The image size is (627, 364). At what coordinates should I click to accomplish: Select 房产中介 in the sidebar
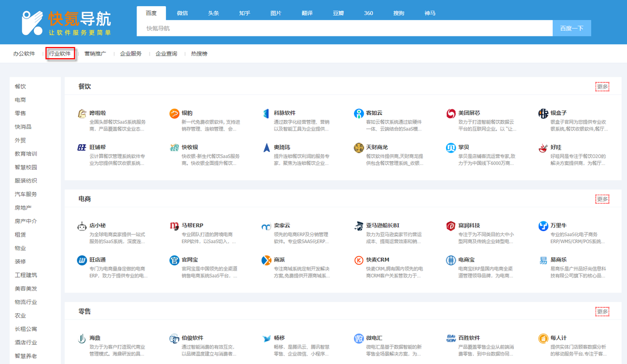(26, 221)
